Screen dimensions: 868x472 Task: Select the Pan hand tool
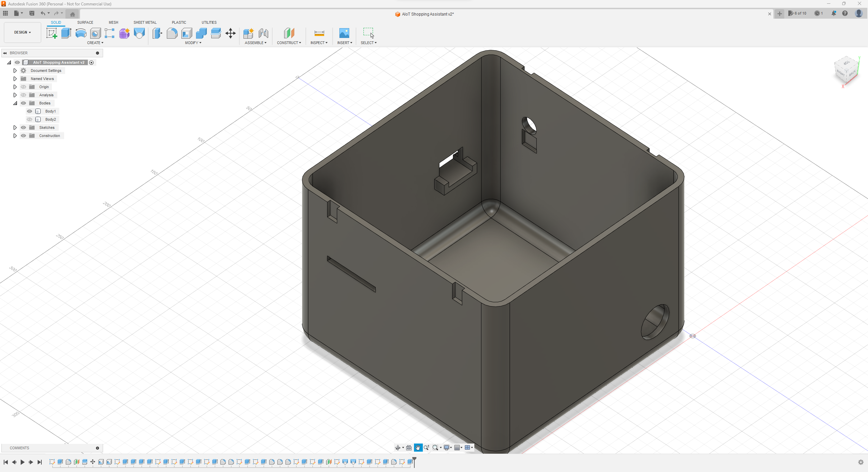(x=418, y=448)
